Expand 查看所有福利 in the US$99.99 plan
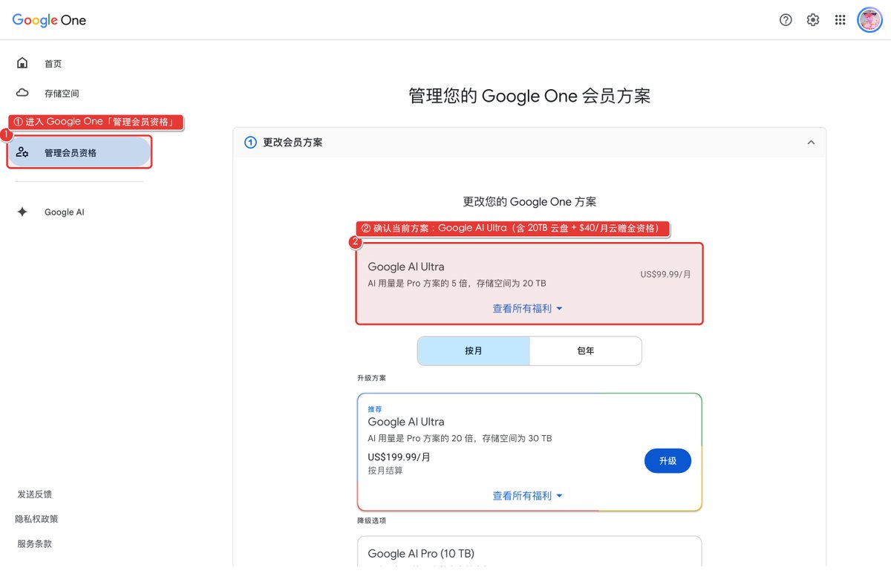This screenshot has width=891, height=588. tap(528, 308)
